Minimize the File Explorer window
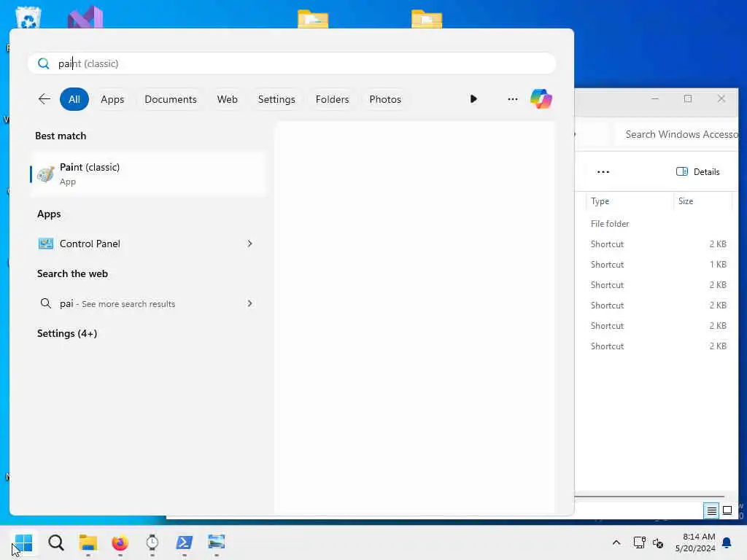 pyautogui.click(x=655, y=98)
